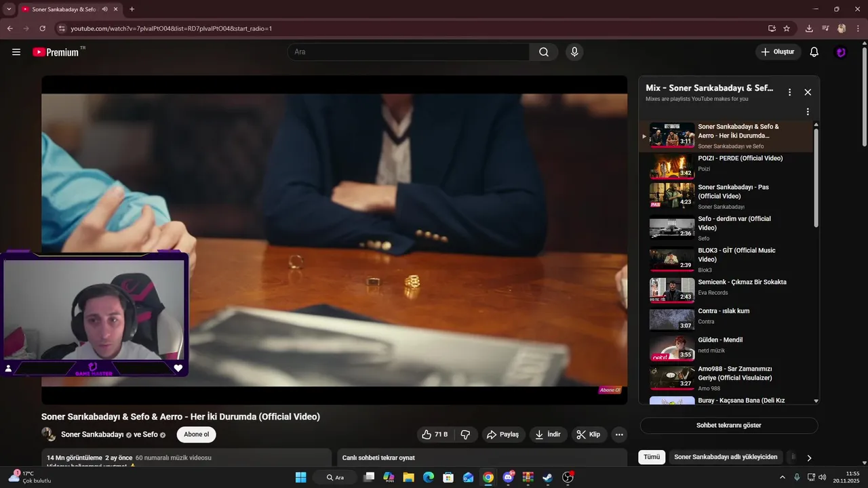
Task: Go back with the browser back arrow
Action: (x=9, y=28)
